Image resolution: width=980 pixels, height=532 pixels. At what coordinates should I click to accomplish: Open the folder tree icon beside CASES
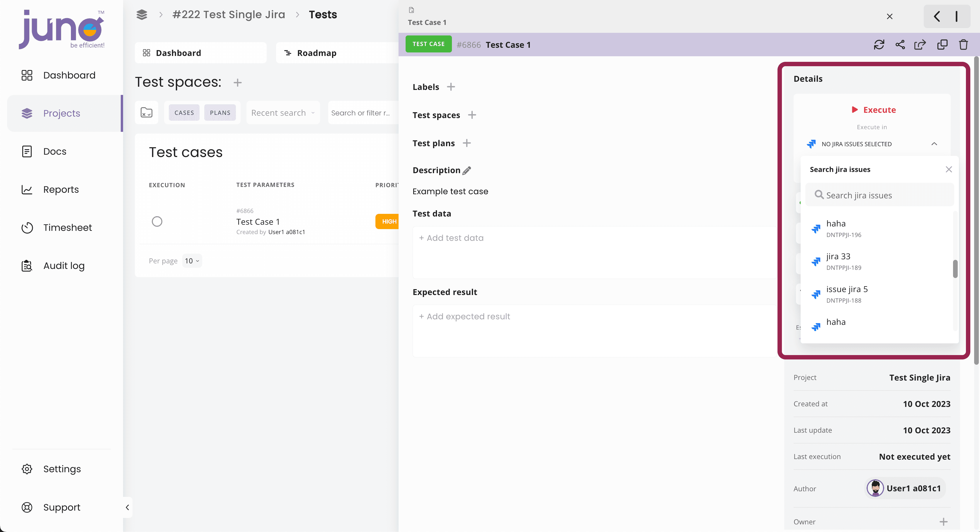(147, 112)
